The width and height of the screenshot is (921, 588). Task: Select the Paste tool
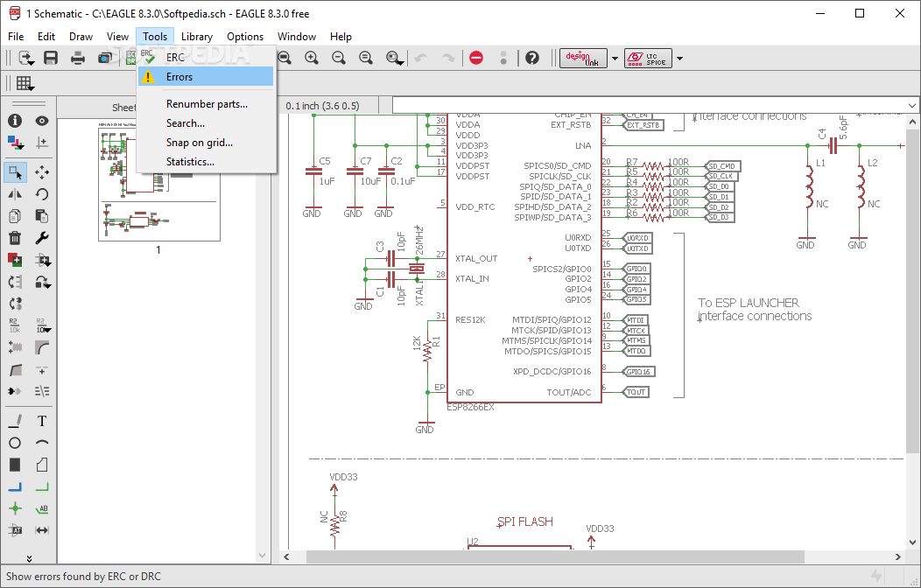42,216
